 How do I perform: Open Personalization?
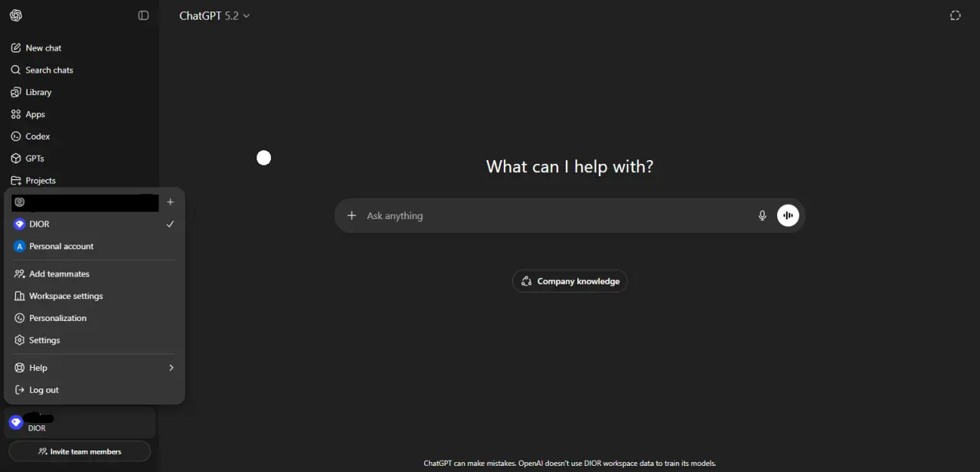click(x=94, y=319)
